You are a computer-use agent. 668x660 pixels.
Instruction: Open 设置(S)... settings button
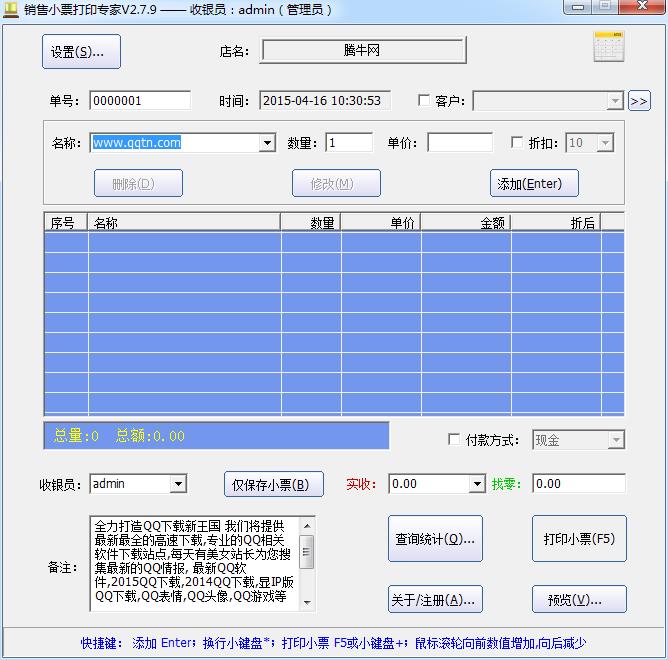81,52
